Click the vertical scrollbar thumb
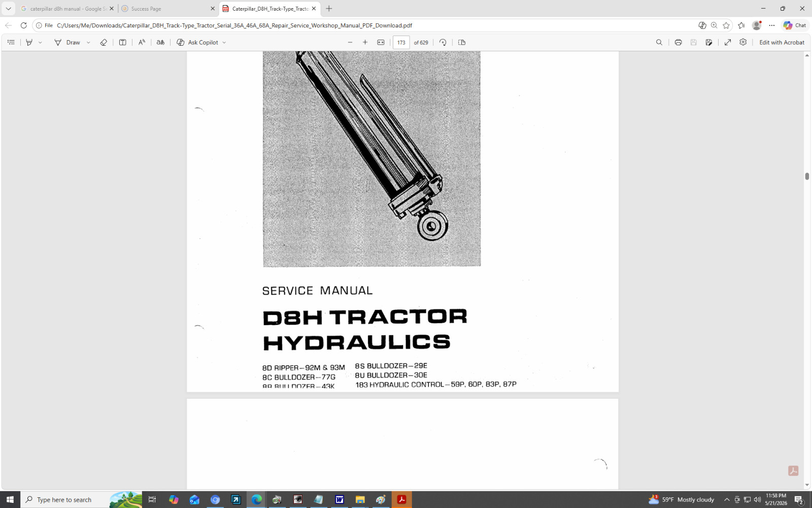 [807, 176]
